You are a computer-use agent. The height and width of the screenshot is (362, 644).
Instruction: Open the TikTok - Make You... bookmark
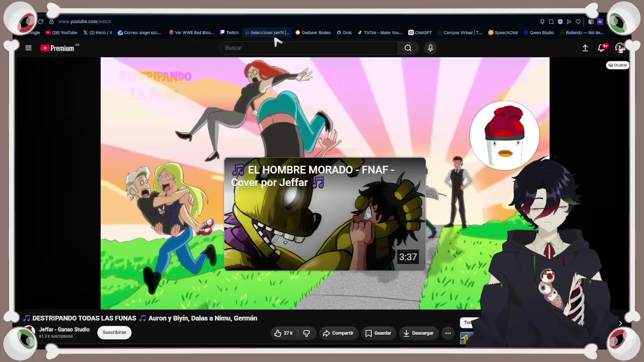tap(380, 33)
